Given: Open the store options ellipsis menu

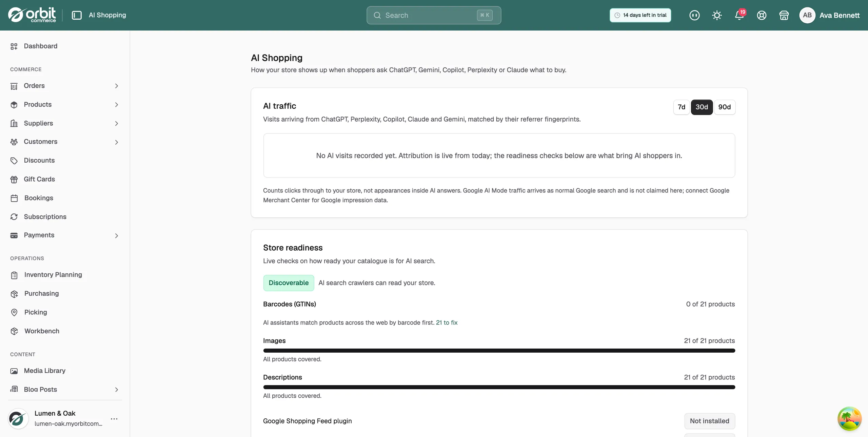Looking at the screenshot, I should click(114, 419).
